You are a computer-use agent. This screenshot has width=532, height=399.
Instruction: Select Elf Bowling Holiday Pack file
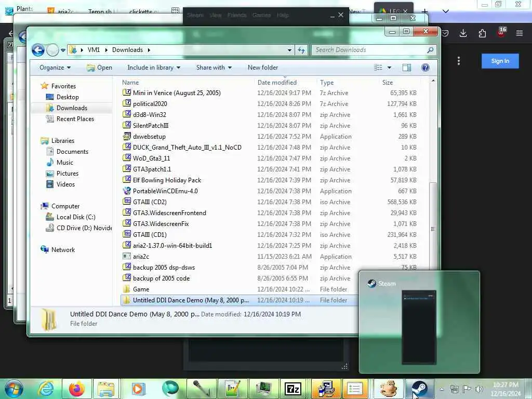[167, 180]
